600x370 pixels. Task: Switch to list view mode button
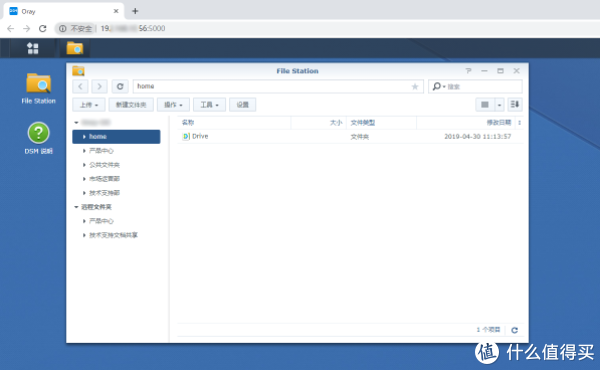coord(485,104)
